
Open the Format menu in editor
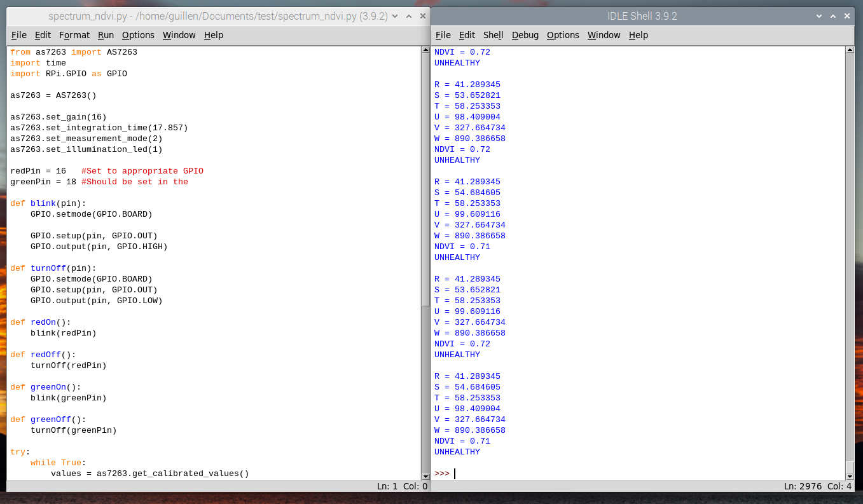click(x=74, y=35)
